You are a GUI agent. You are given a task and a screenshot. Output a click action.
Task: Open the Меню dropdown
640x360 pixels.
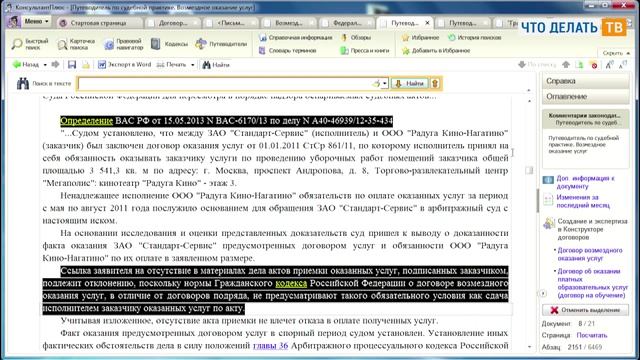pos(36,21)
